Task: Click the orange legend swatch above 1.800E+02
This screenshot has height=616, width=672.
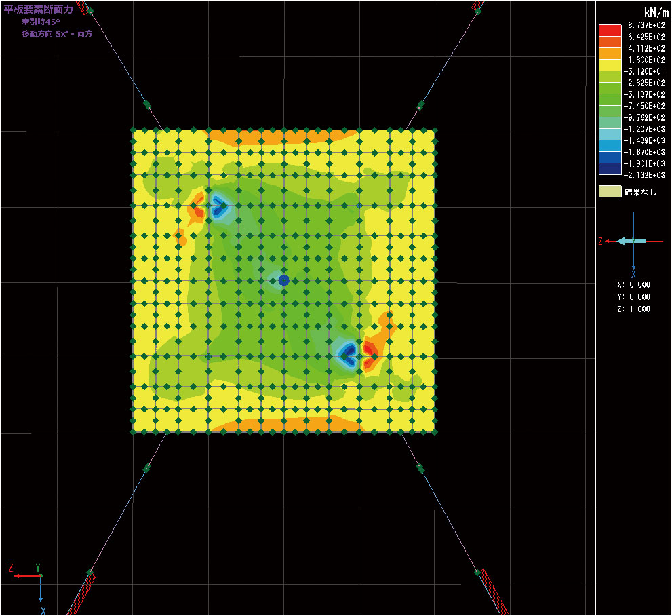Action: [x=610, y=54]
